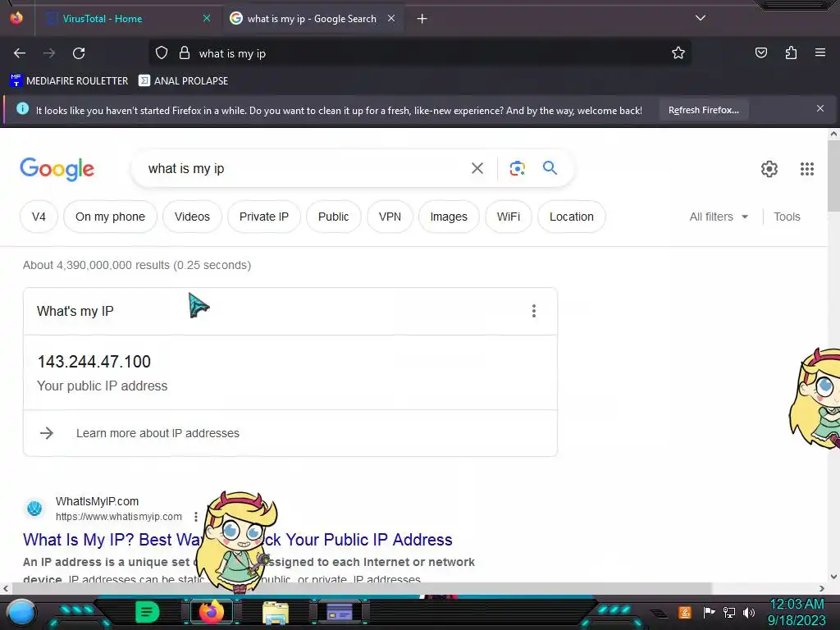Open the Firefox application hamburger menu
840x630 pixels.
point(819,53)
